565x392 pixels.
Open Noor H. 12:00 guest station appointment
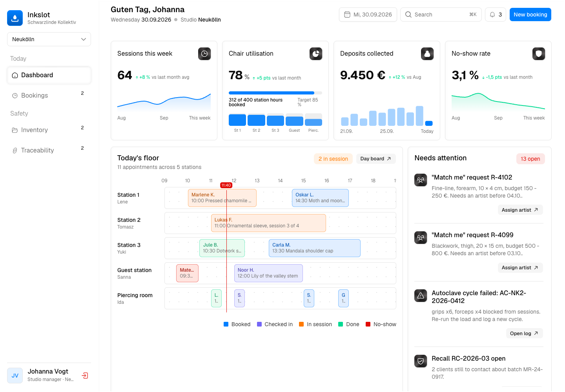point(268,273)
